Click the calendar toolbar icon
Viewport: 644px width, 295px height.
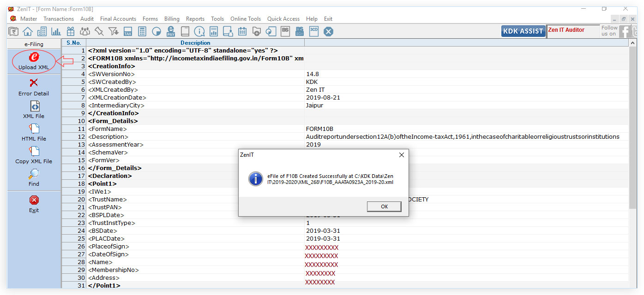[x=242, y=31]
